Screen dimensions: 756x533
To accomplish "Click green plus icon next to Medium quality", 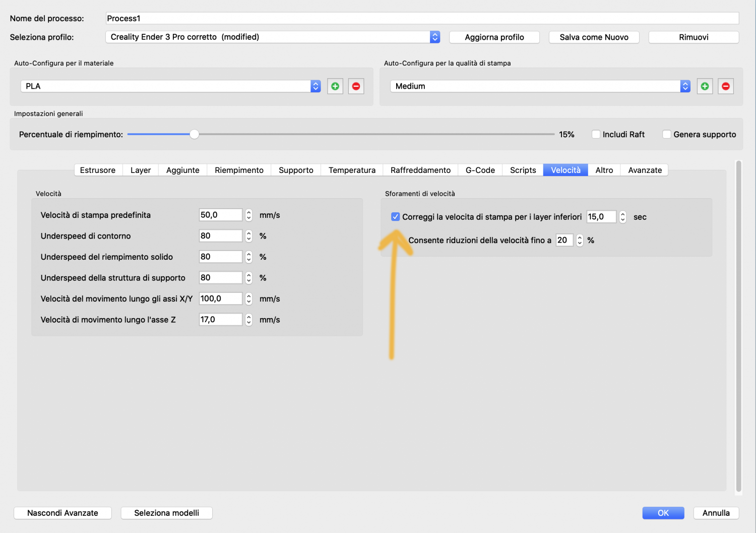I will tap(705, 86).
